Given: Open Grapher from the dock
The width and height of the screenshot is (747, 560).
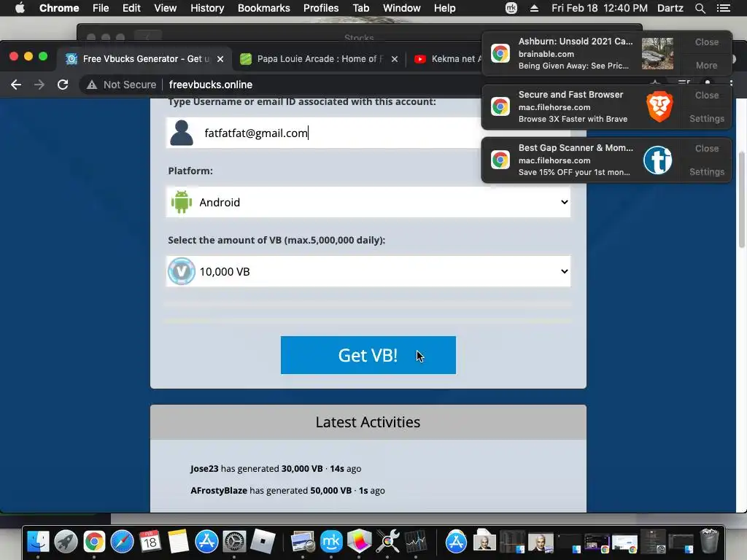Looking at the screenshot, I should pos(359,542).
